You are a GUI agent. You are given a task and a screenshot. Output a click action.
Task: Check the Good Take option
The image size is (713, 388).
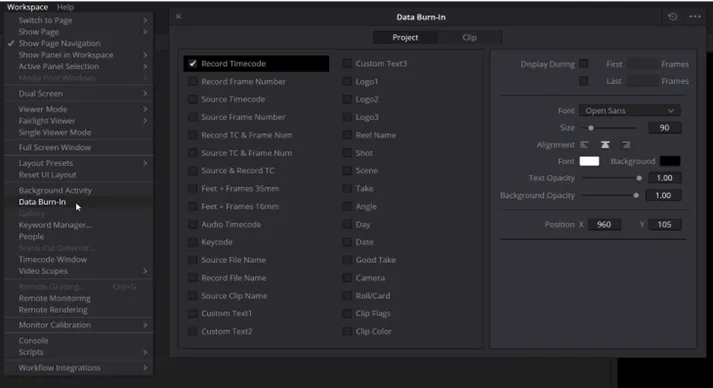tap(347, 260)
